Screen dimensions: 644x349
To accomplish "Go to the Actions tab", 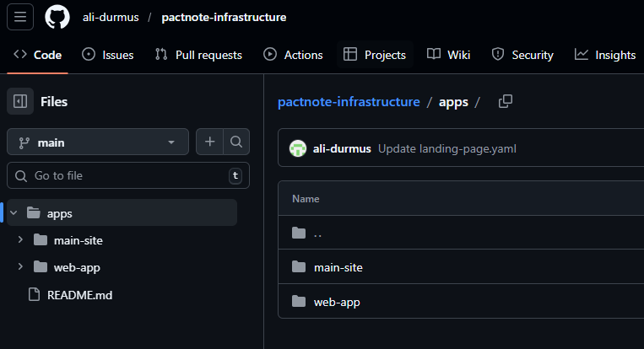I will [x=293, y=55].
